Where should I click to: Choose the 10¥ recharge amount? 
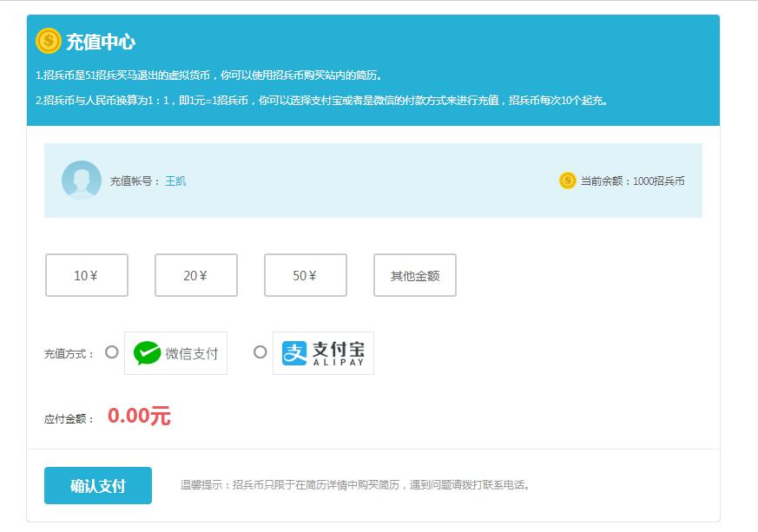tap(87, 275)
